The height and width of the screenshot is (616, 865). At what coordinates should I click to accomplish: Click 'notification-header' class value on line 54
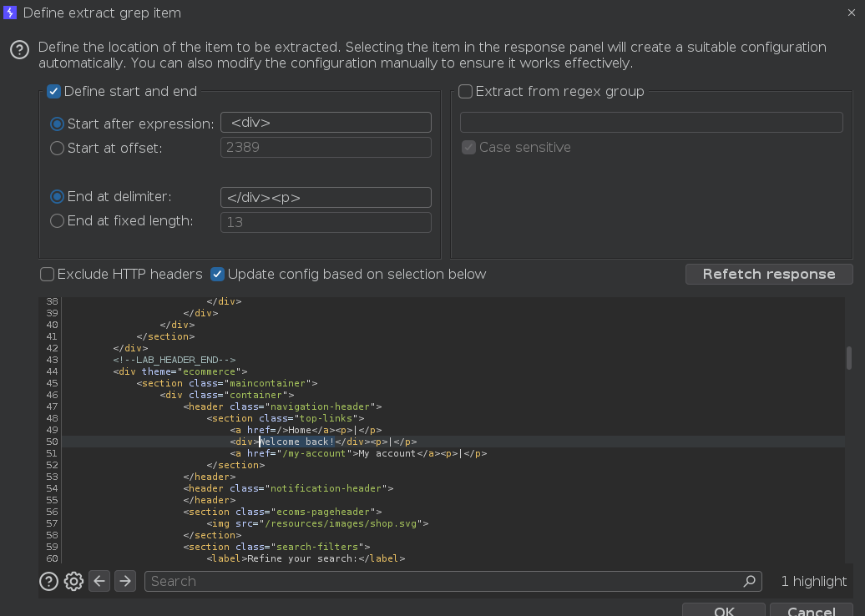326,488
